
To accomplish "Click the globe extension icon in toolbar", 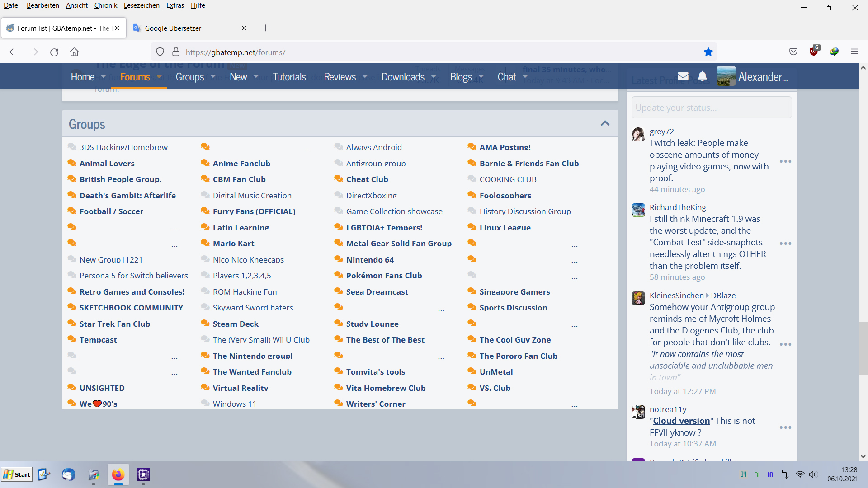I will pos(834,52).
